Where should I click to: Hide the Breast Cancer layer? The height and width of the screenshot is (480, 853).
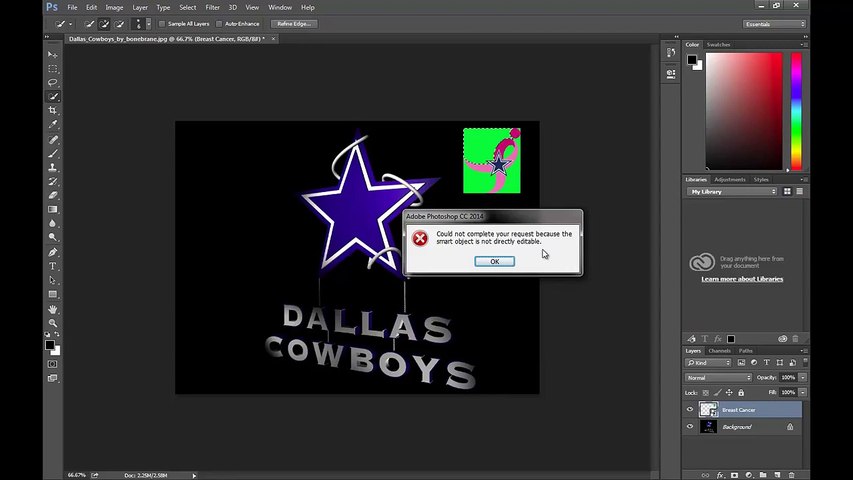[x=690, y=410]
